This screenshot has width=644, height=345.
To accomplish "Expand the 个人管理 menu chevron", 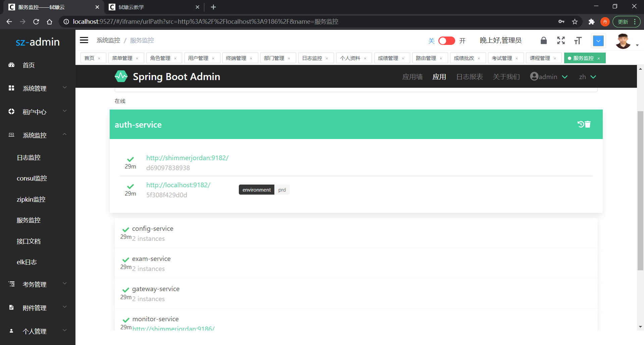I will tap(65, 330).
